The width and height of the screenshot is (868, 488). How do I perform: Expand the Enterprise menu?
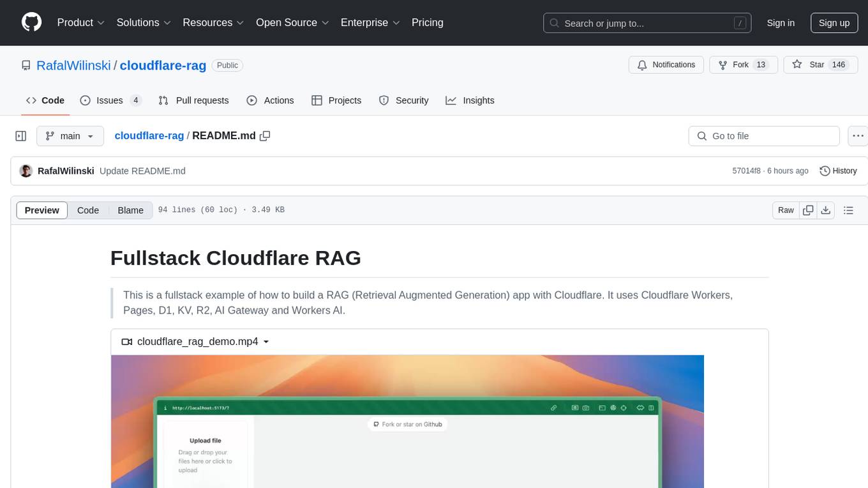370,22
